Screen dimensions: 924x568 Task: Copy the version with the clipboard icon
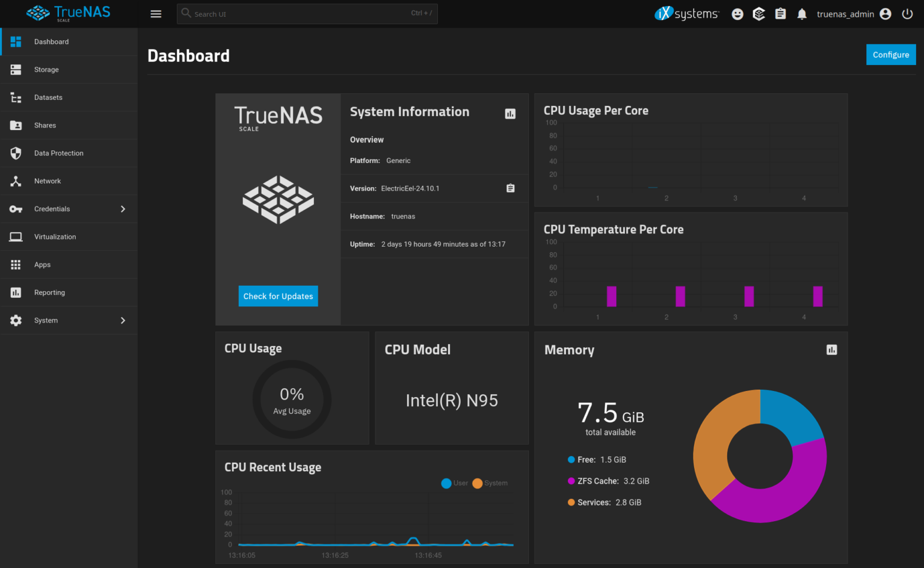(x=510, y=188)
